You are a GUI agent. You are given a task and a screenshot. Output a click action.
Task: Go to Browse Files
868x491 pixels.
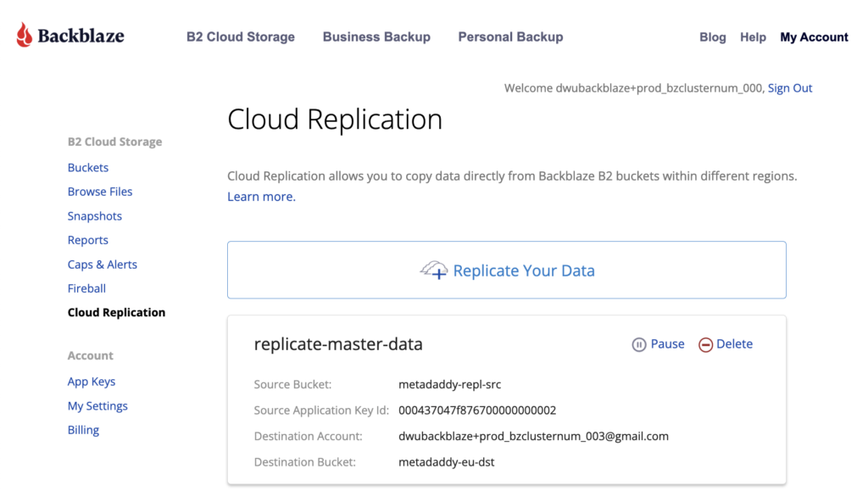click(100, 192)
